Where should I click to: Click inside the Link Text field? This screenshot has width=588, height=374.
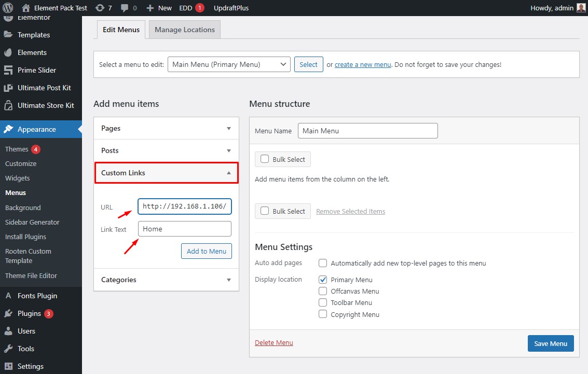coord(184,228)
